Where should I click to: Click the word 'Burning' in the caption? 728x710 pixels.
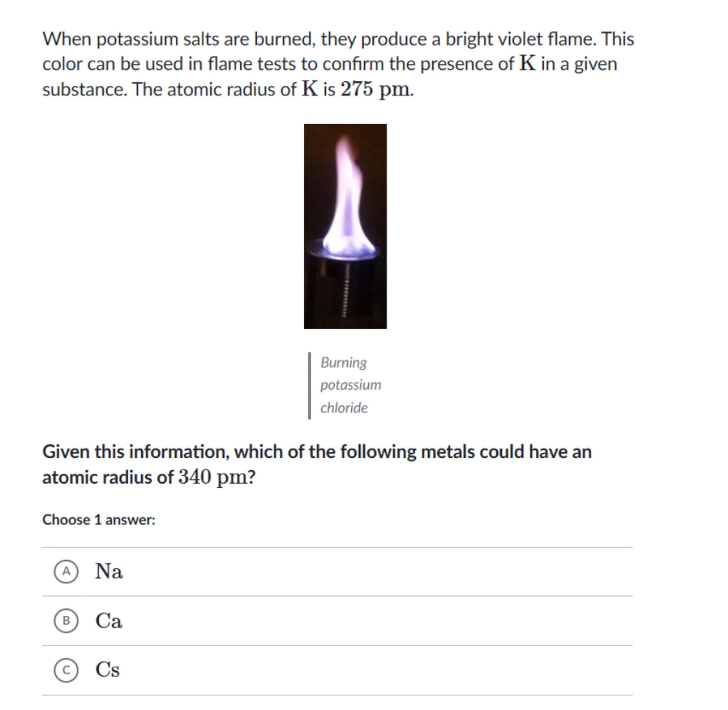tap(343, 362)
